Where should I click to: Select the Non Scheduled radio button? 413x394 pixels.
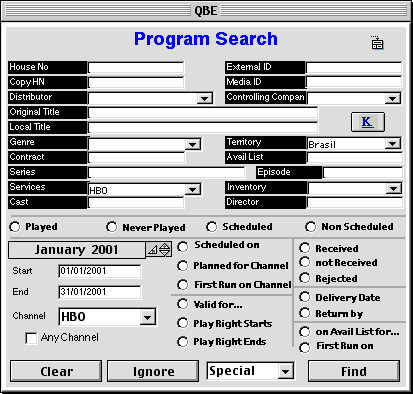click(310, 227)
